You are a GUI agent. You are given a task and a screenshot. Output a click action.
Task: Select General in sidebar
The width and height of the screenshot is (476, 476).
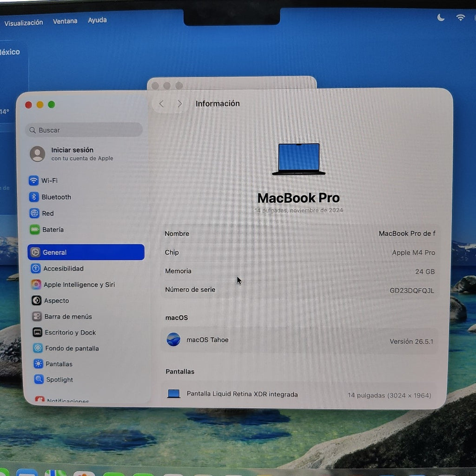86,252
